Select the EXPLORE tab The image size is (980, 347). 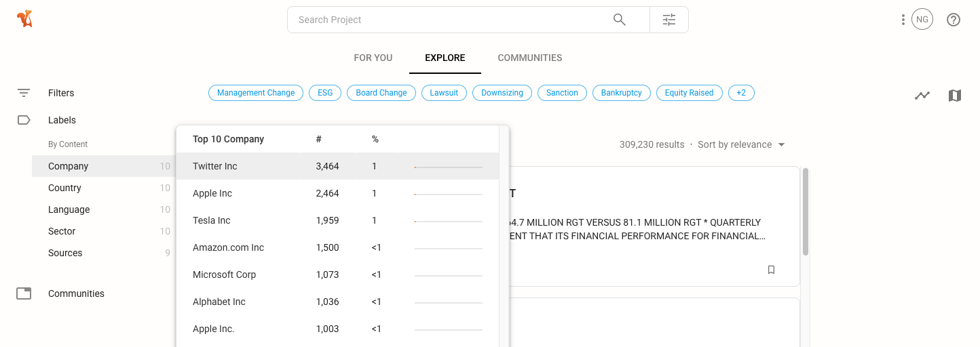(445, 58)
